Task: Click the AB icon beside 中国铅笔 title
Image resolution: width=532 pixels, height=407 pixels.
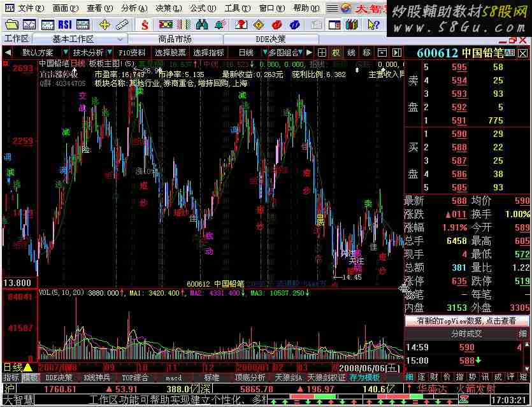Action: (509, 53)
